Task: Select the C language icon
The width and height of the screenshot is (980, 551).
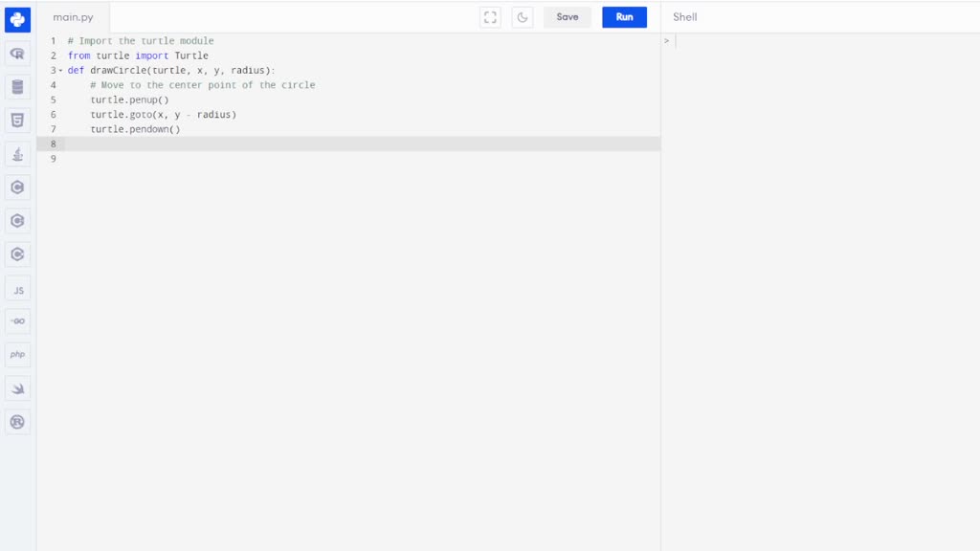Action: [x=17, y=187]
